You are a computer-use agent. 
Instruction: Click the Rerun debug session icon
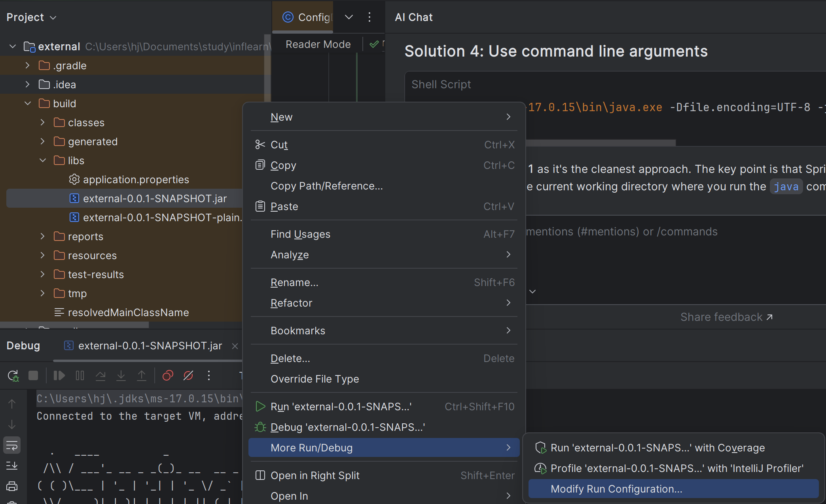pyautogui.click(x=13, y=375)
